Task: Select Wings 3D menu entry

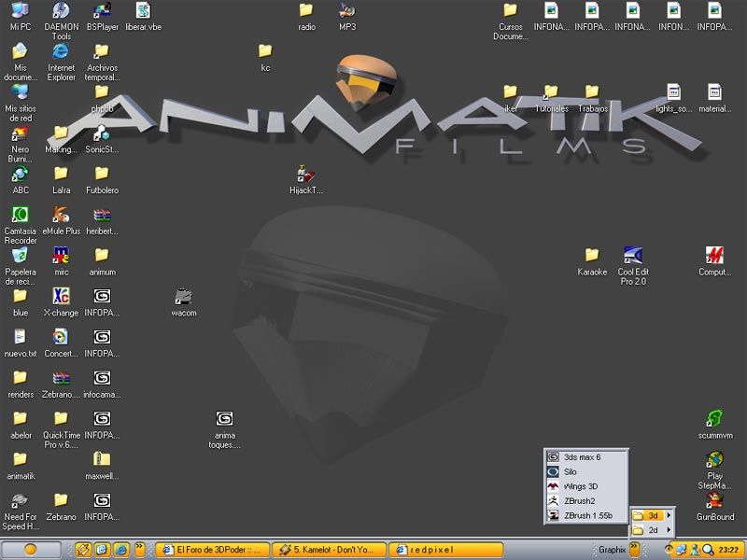Action: pos(586,486)
